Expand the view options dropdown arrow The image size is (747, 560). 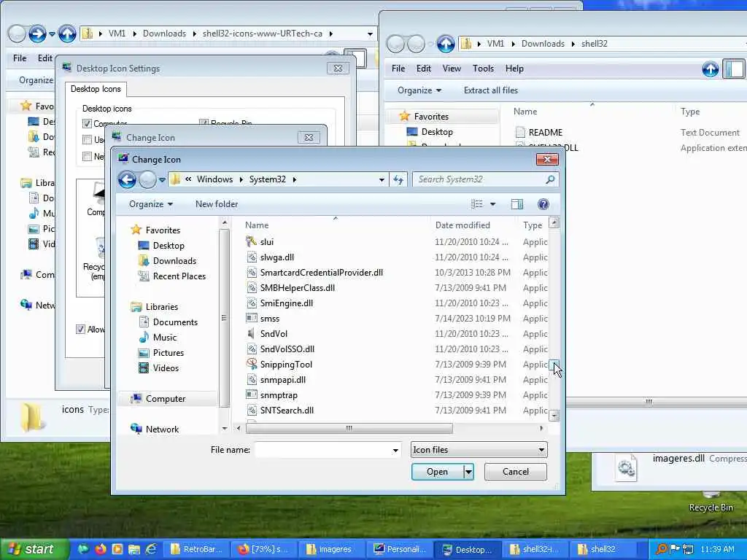pyautogui.click(x=492, y=204)
